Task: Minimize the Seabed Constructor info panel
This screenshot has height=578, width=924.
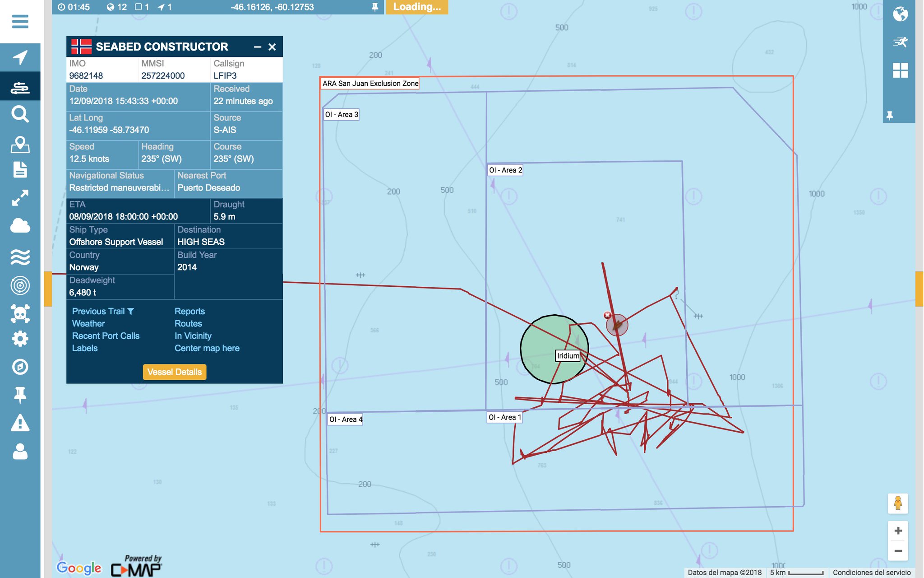Action: (x=258, y=47)
